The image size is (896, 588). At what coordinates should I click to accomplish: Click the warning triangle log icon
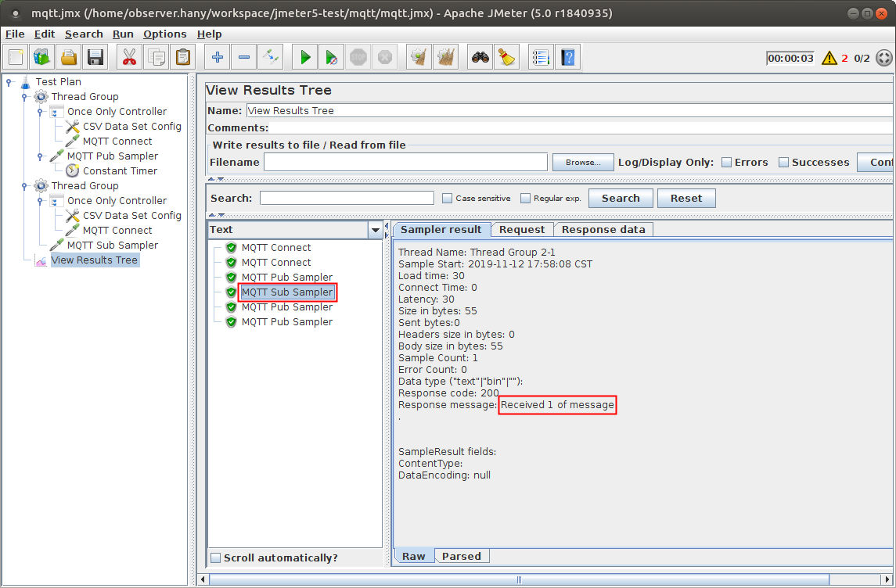[829, 58]
